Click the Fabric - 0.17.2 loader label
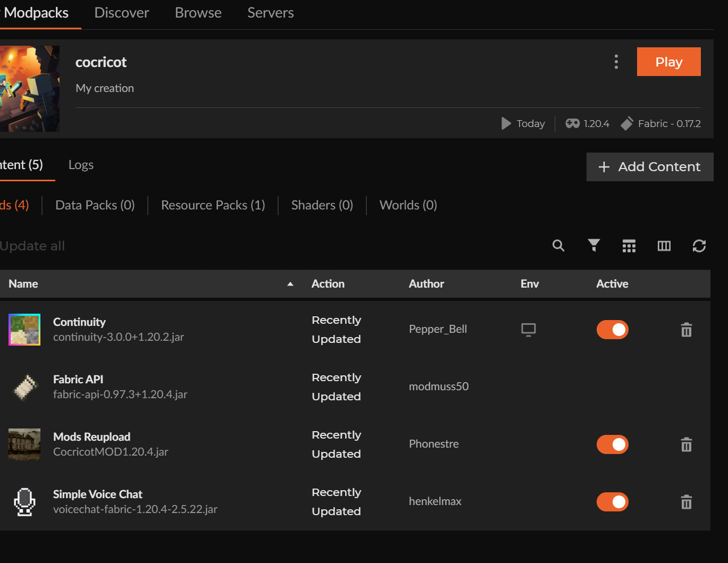The height and width of the screenshot is (563, 728). [x=670, y=123]
